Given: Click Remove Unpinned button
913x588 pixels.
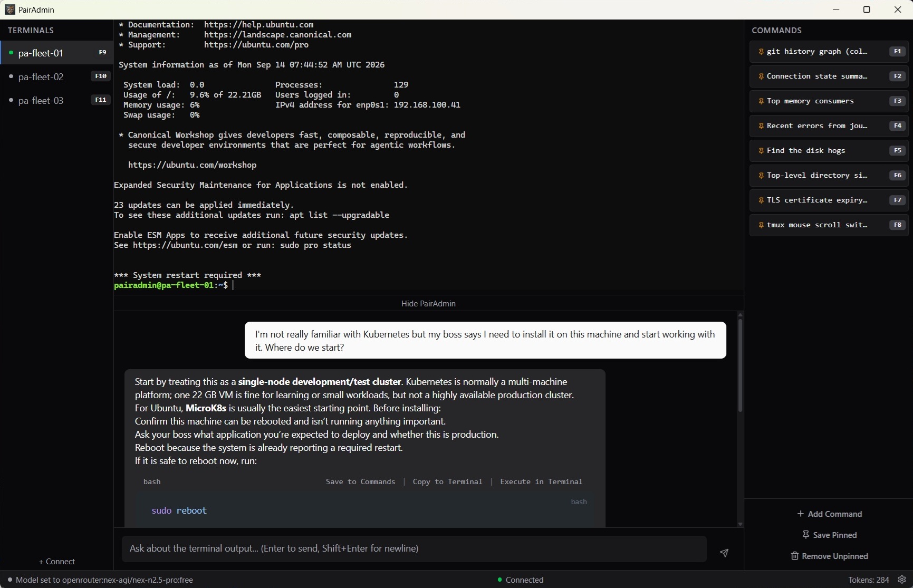Looking at the screenshot, I should point(830,556).
